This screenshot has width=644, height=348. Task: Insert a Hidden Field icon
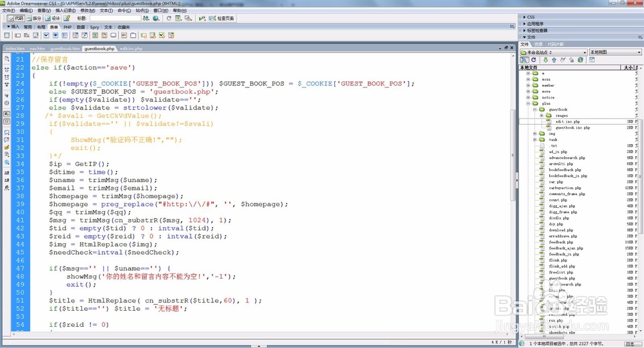point(26,36)
